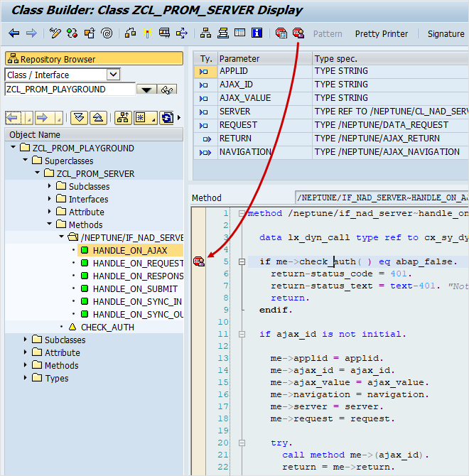Viewport: 469px width, 476px height.
Task: Click the back arrow in the main toolbar
Action: coord(14,33)
